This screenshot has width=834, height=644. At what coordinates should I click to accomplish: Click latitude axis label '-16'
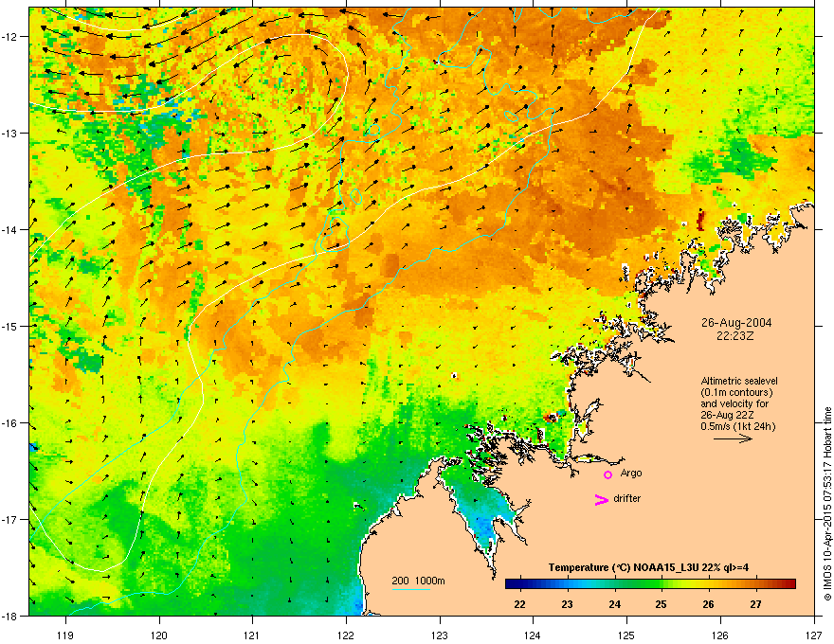(9, 423)
